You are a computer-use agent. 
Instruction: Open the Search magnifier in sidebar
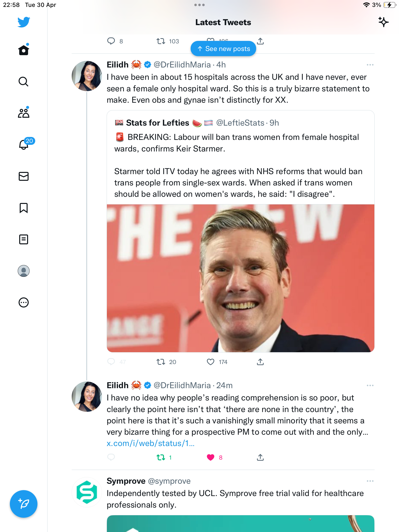pos(24,82)
